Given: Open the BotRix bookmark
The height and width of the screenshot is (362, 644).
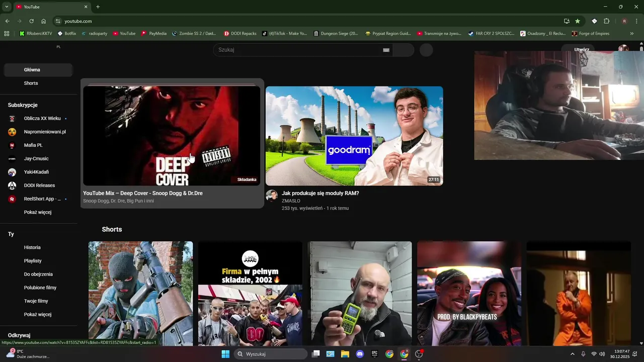Looking at the screenshot, I should [x=67, y=34].
